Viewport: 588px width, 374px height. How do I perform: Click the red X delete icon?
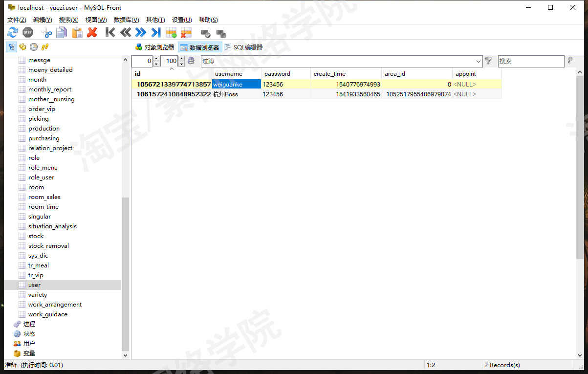click(x=92, y=33)
